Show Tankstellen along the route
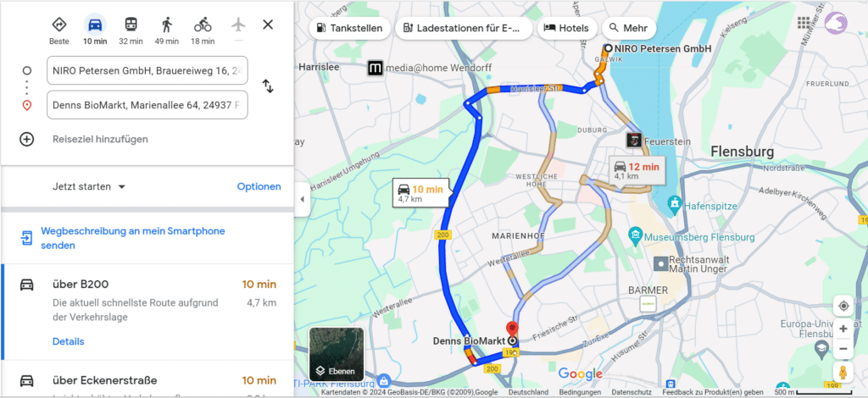The image size is (868, 398). [x=350, y=28]
